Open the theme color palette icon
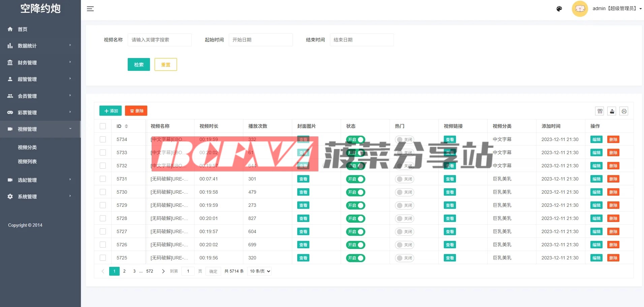This screenshot has width=644, height=307. point(559,9)
